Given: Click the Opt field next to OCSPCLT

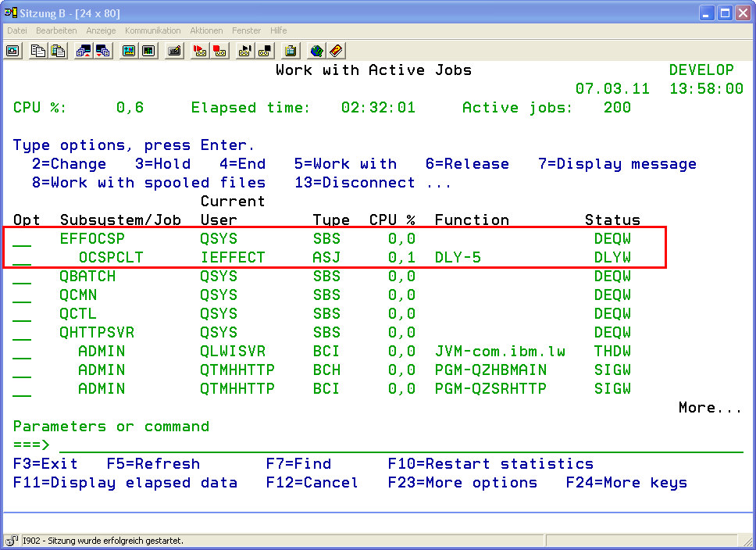Looking at the screenshot, I should click(x=22, y=259).
